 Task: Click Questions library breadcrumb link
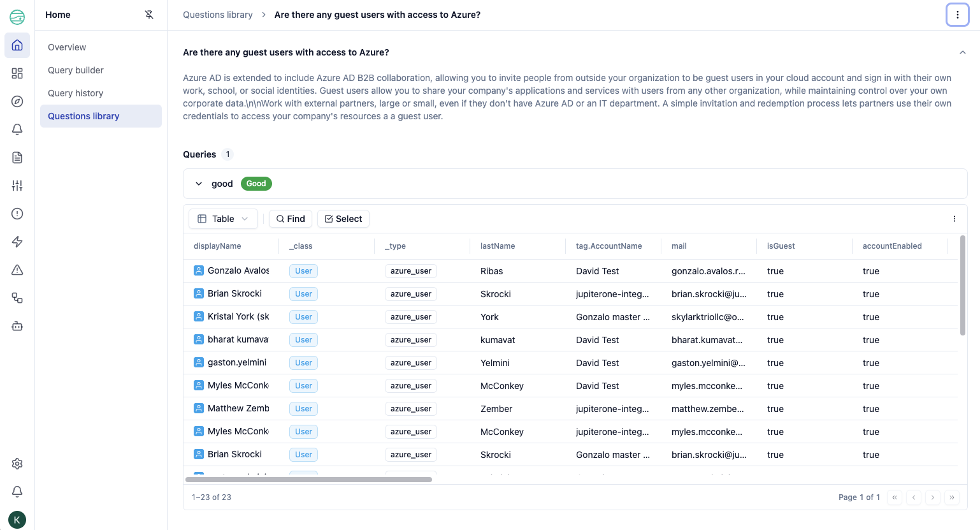tap(218, 15)
